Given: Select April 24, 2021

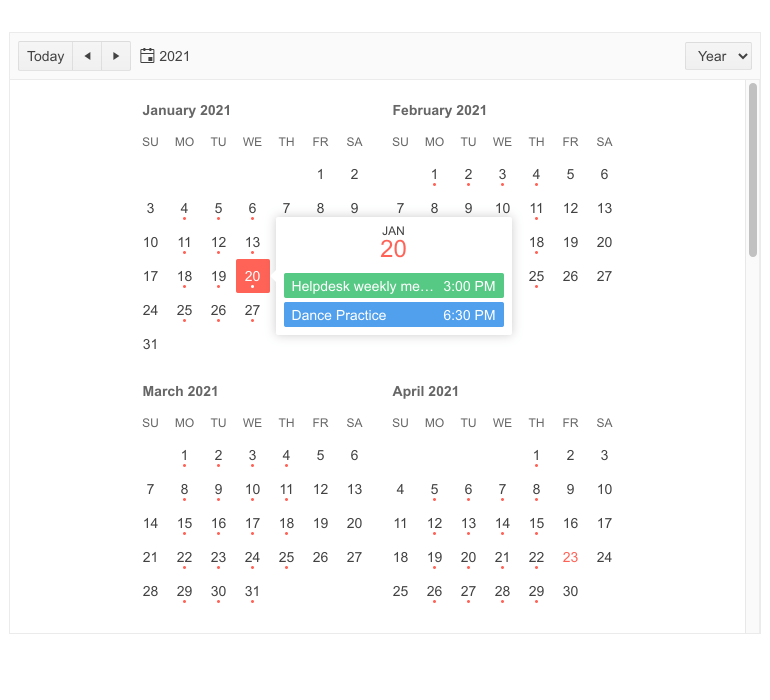Looking at the screenshot, I should tap(605, 557).
